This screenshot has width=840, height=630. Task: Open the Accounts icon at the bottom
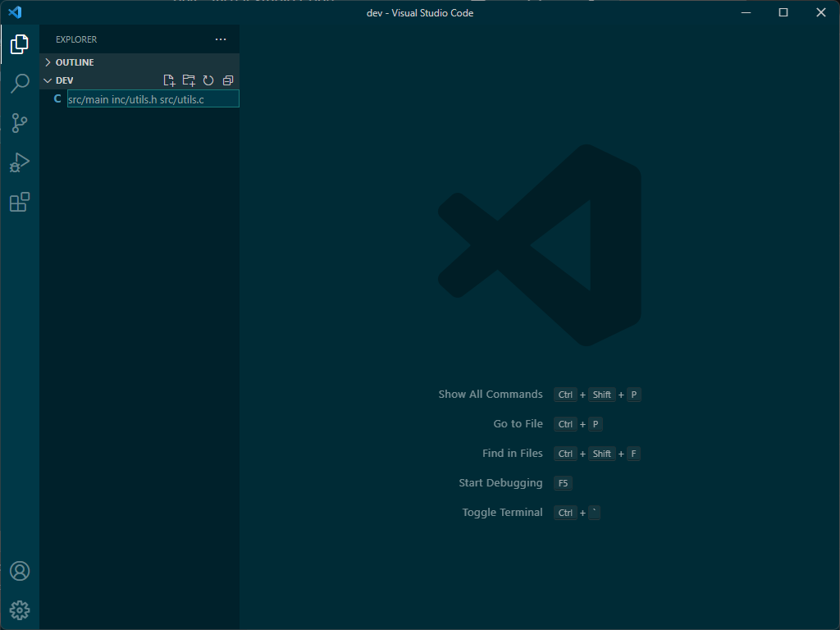pos(19,571)
